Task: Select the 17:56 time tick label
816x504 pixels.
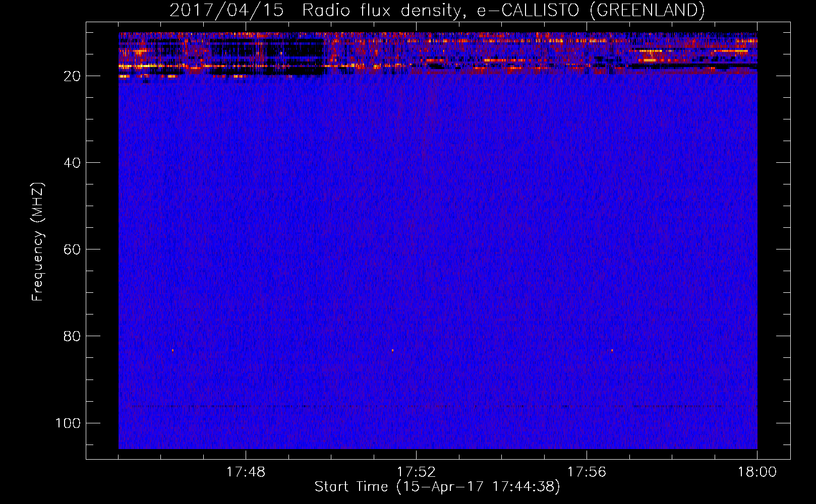Action: pyautogui.click(x=587, y=472)
